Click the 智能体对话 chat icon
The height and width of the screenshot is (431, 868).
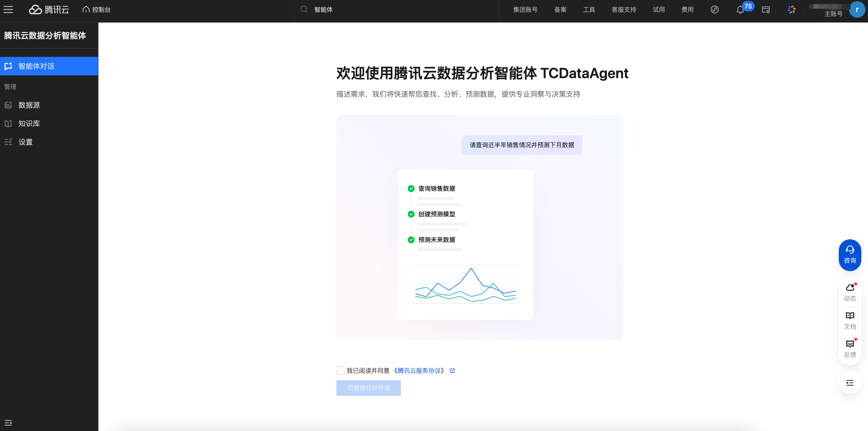8,66
